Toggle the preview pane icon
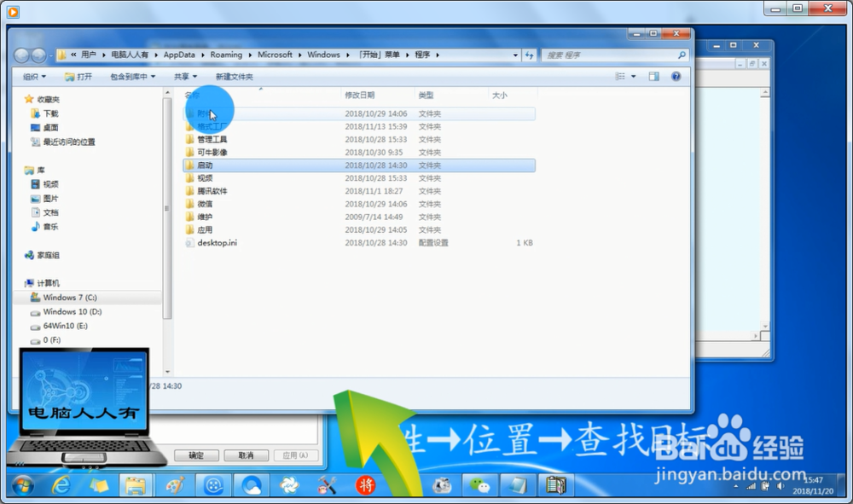The width and height of the screenshot is (853, 504). click(654, 77)
